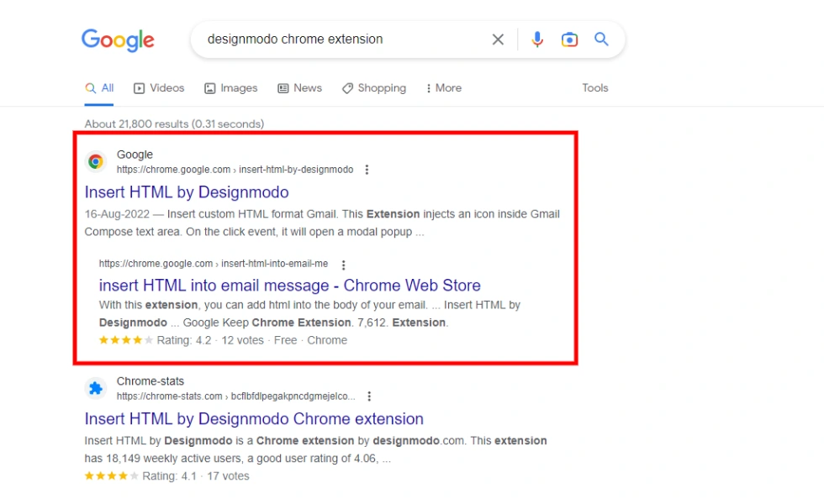Expand the More search options menu
824x504 pixels.
(x=444, y=88)
